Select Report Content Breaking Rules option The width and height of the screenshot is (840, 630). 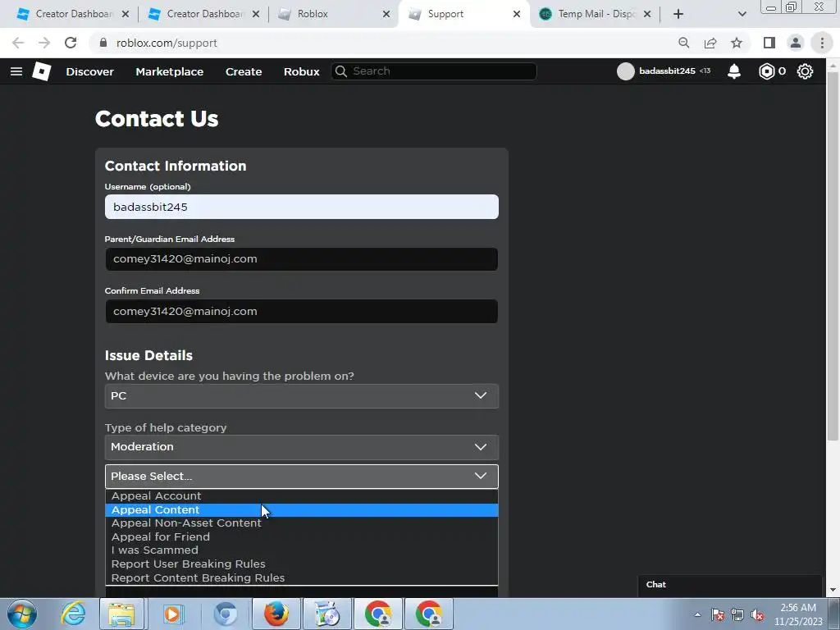point(302,578)
